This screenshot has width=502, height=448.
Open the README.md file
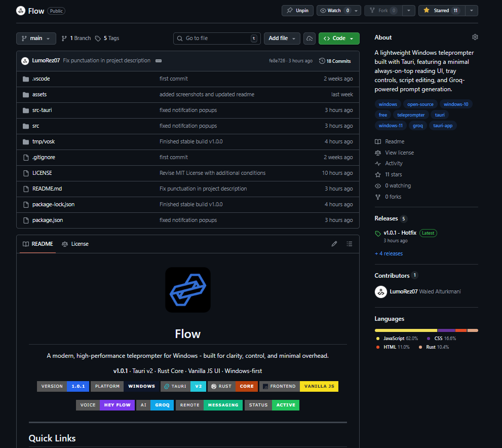pyautogui.click(x=47, y=189)
